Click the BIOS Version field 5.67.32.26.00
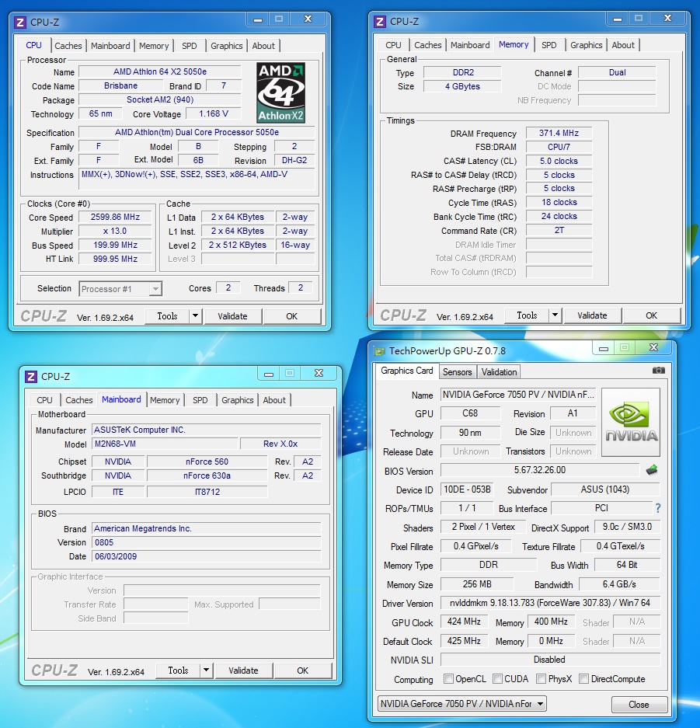The width and height of the screenshot is (700, 728). [x=540, y=470]
